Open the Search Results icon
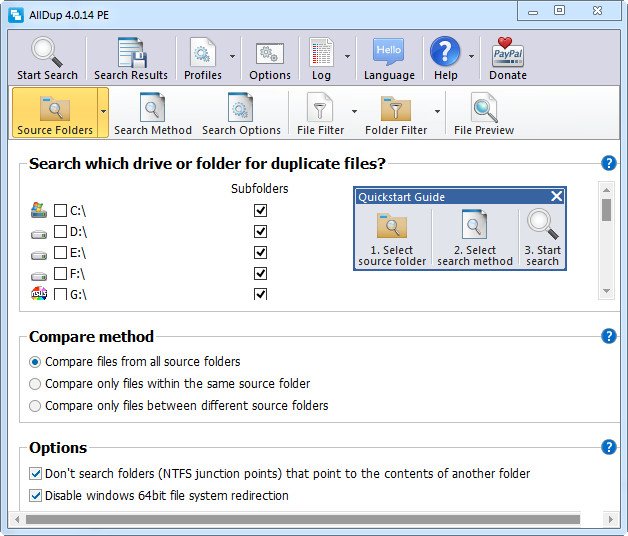Screen dimensions: 628x536 [x=131, y=54]
